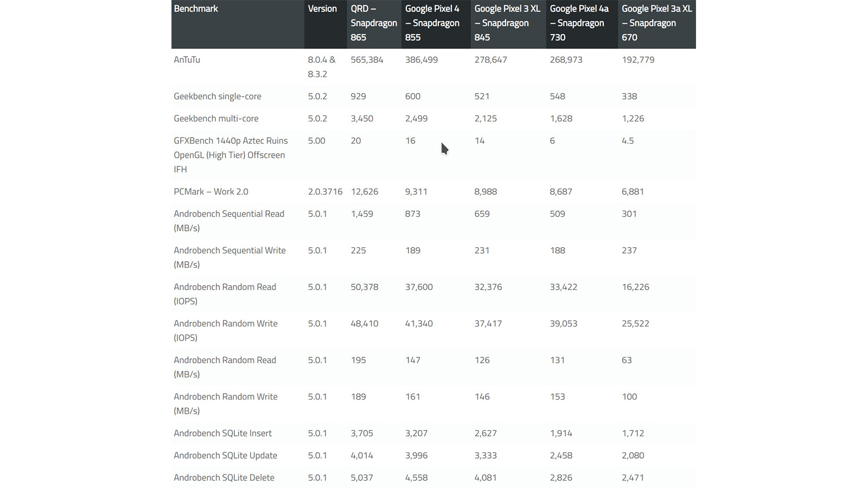Click the Google Pixel 4a column header

click(x=579, y=23)
